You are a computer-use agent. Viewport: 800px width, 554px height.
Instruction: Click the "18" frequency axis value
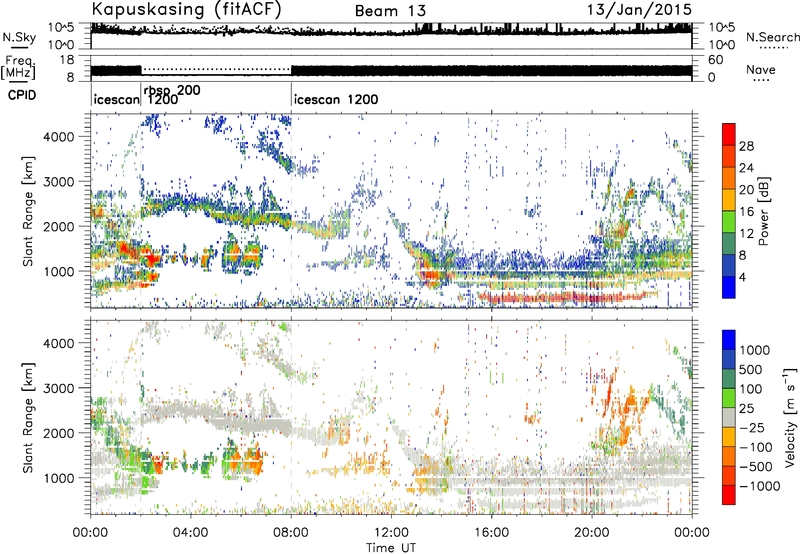pyautogui.click(x=67, y=60)
